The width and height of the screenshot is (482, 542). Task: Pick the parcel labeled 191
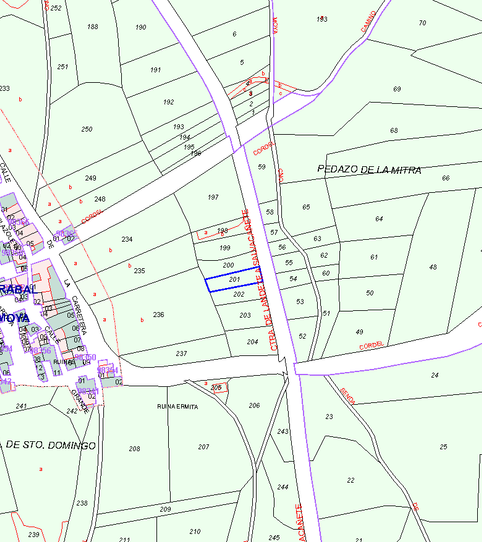coord(156,70)
